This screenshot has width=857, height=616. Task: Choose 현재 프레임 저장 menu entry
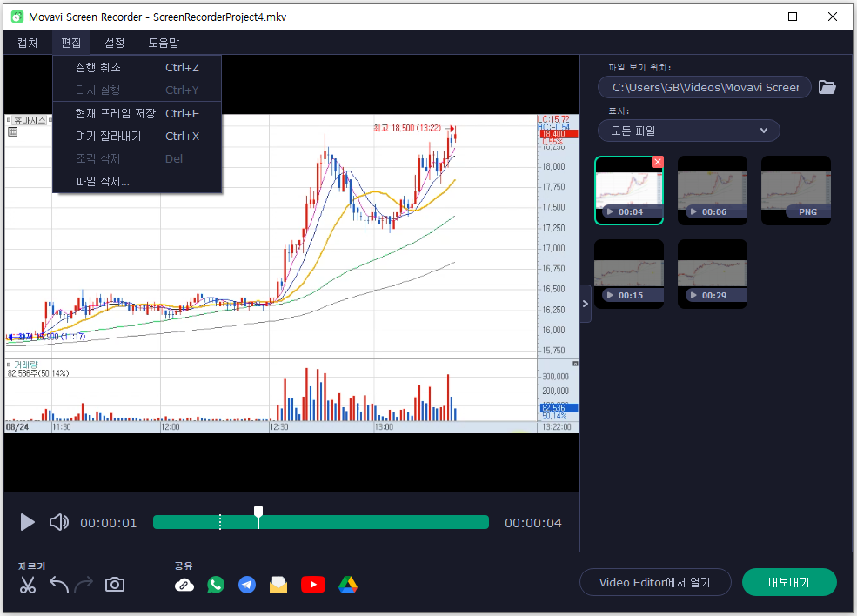pyautogui.click(x=137, y=113)
